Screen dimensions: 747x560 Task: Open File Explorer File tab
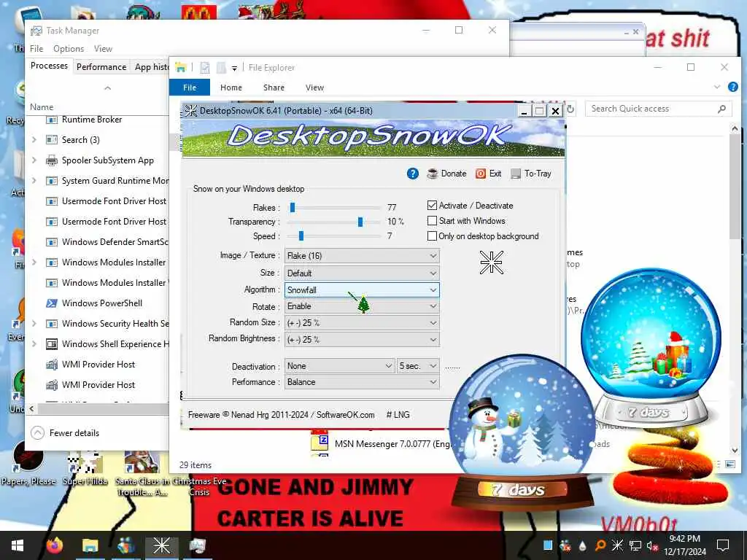(190, 87)
